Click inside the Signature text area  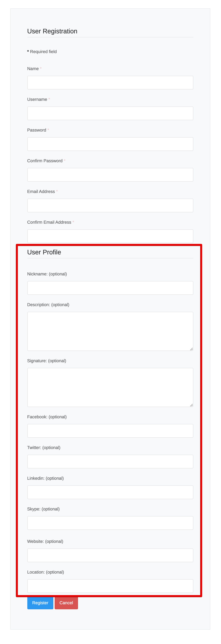click(x=110, y=387)
